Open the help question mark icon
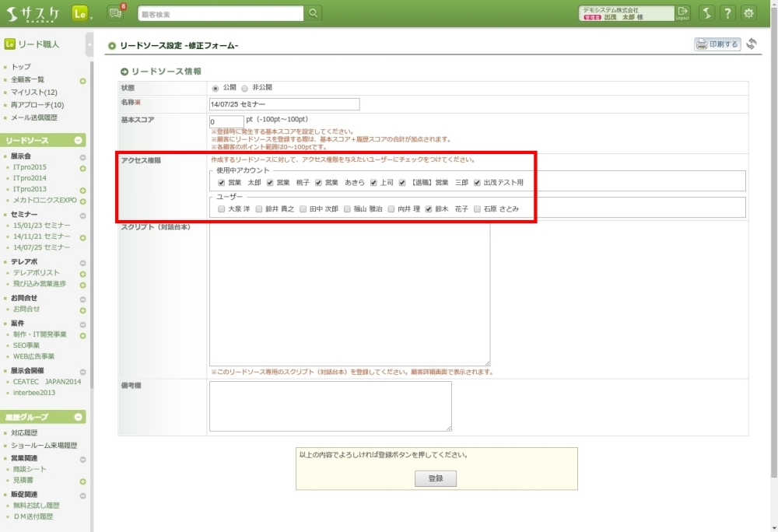 [727, 13]
